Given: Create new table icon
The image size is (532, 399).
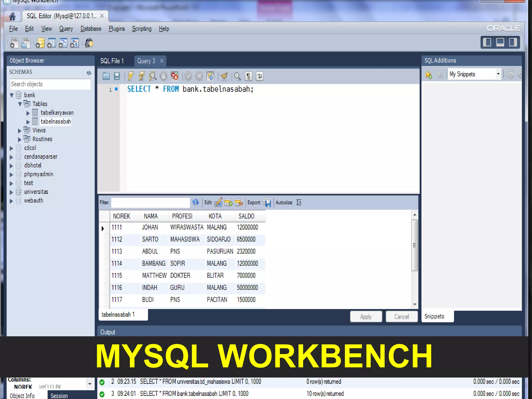Looking at the screenshot, I should (51, 43).
